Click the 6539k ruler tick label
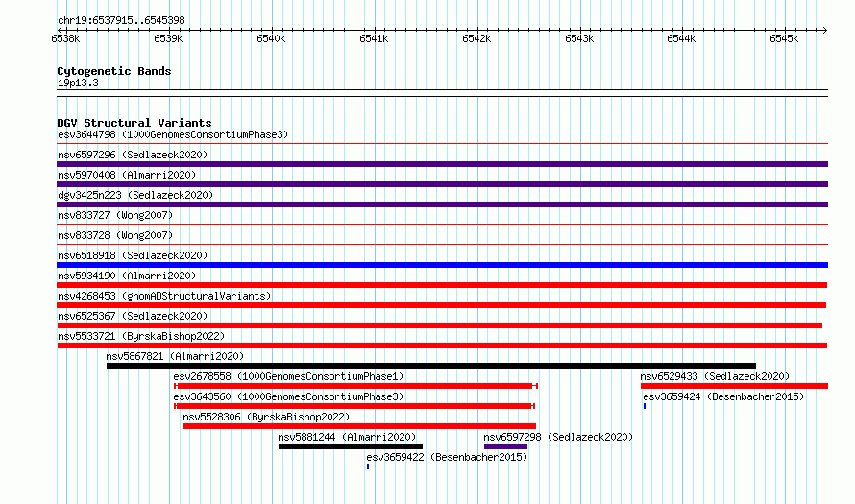Image resolution: width=855 pixels, height=504 pixels. point(168,38)
